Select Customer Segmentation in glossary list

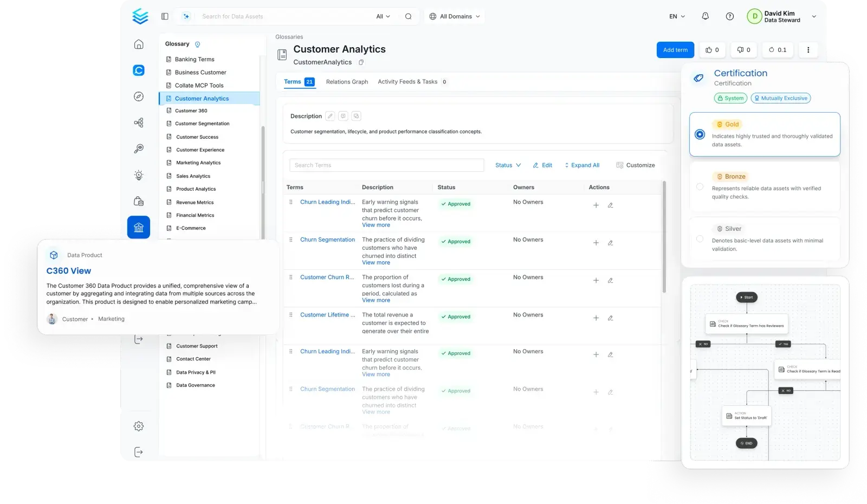pos(202,124)
